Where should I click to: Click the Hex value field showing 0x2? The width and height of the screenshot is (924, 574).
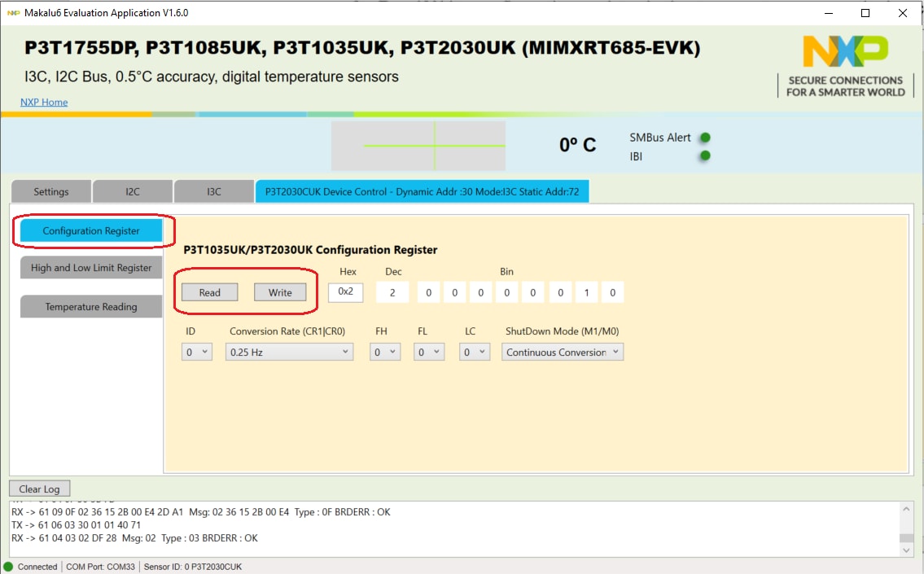(x=346, y=292)
